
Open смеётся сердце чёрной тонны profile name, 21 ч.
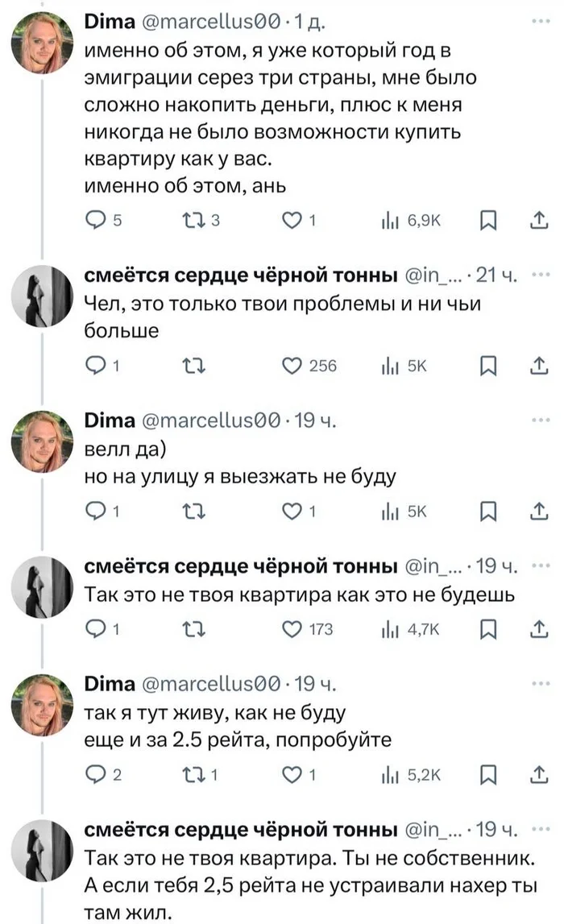[242, 278]
